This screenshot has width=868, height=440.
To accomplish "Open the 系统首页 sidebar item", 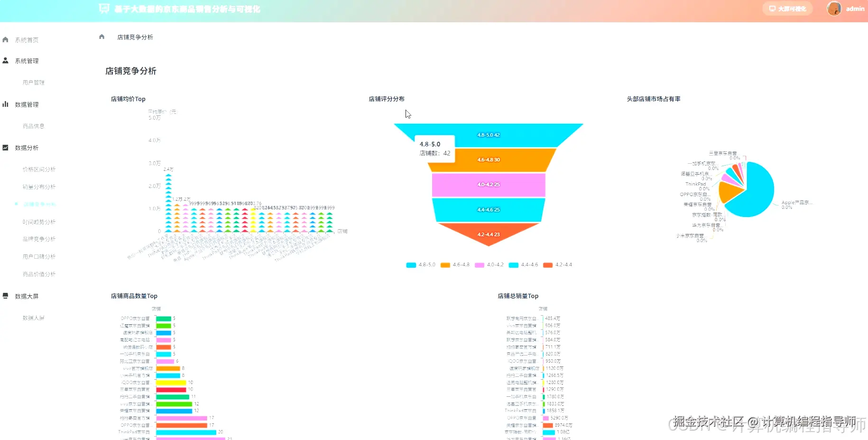I will (27, 40).
